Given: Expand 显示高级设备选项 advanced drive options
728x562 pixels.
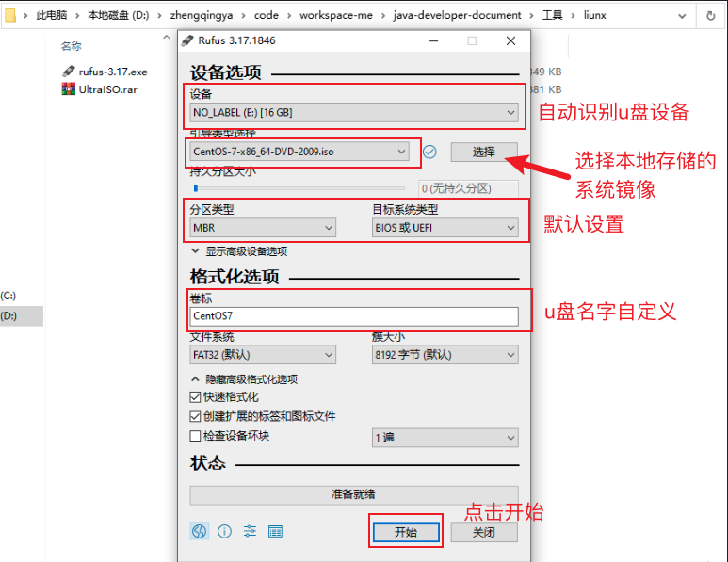Looking at the screenshot, I should pyautogui.click(x=239, y=251).
